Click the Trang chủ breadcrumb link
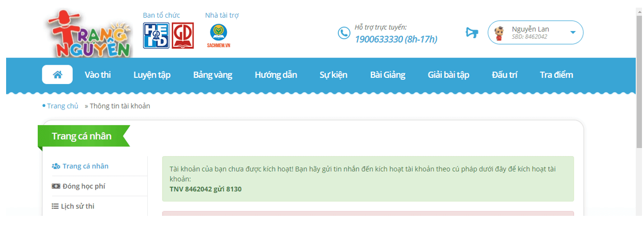 (63, 106)
